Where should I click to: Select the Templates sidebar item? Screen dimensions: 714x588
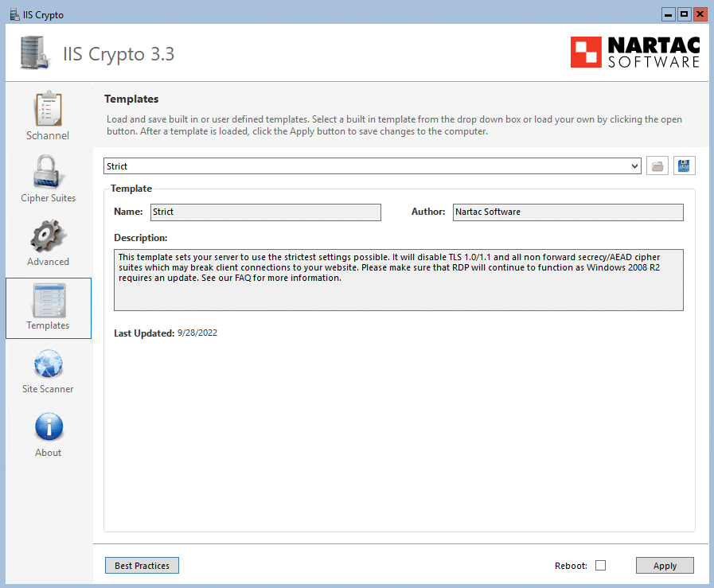49,308
